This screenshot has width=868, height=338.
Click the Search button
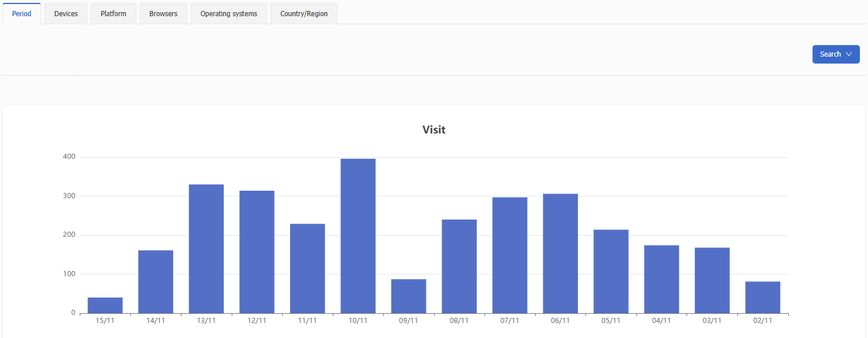tap(830, 54)
